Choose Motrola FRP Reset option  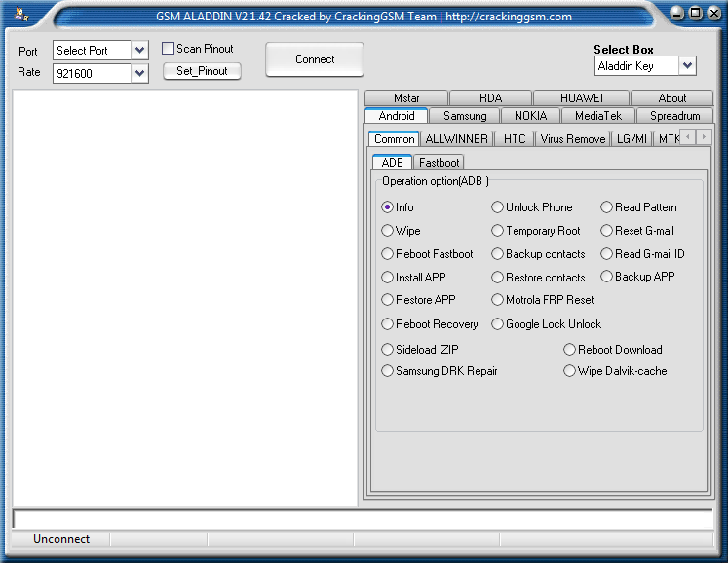[543, 299]
